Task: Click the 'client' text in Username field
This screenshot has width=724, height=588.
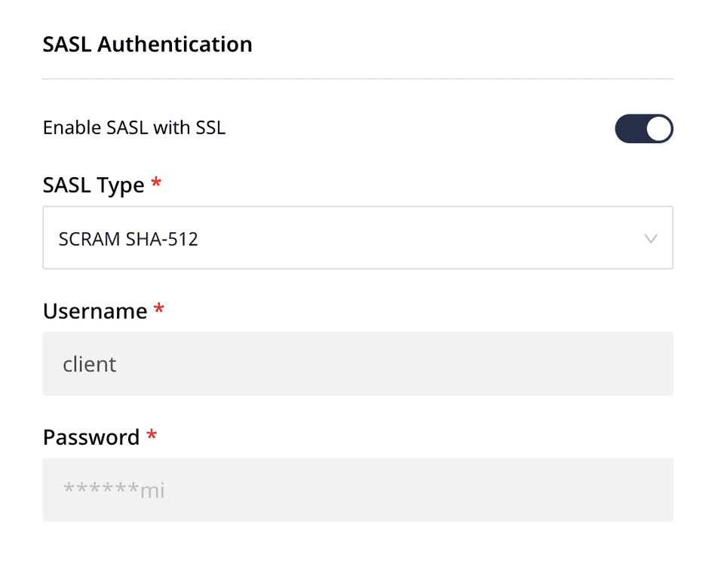Action: pos(89,365)
